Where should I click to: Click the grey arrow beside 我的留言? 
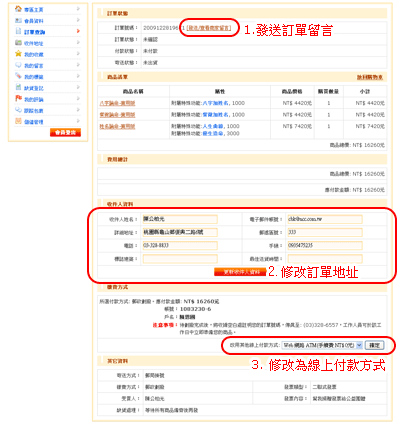(78, 65)
